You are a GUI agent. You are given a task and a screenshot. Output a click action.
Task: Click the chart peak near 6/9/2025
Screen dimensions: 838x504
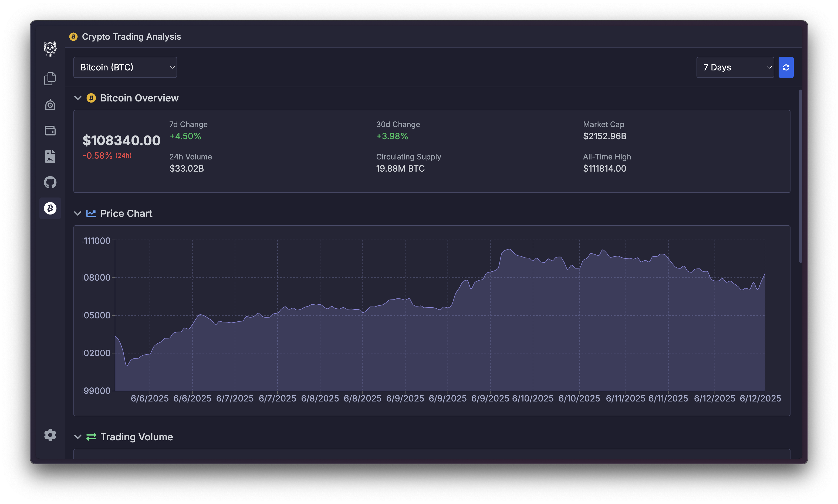[x=509, y=250]
